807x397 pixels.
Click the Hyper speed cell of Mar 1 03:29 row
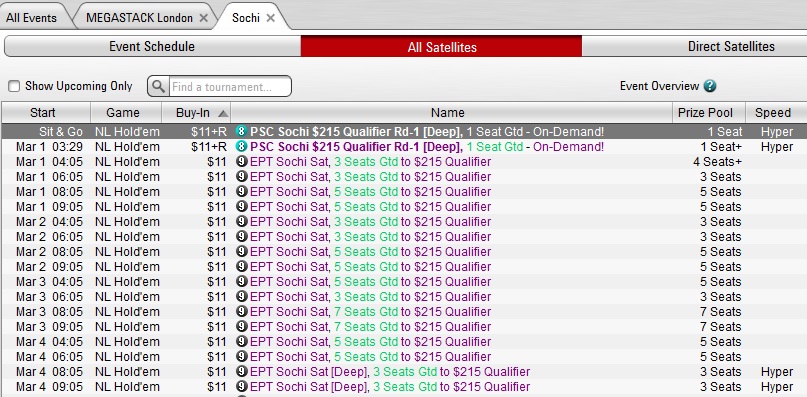click(x=777, y=147)
